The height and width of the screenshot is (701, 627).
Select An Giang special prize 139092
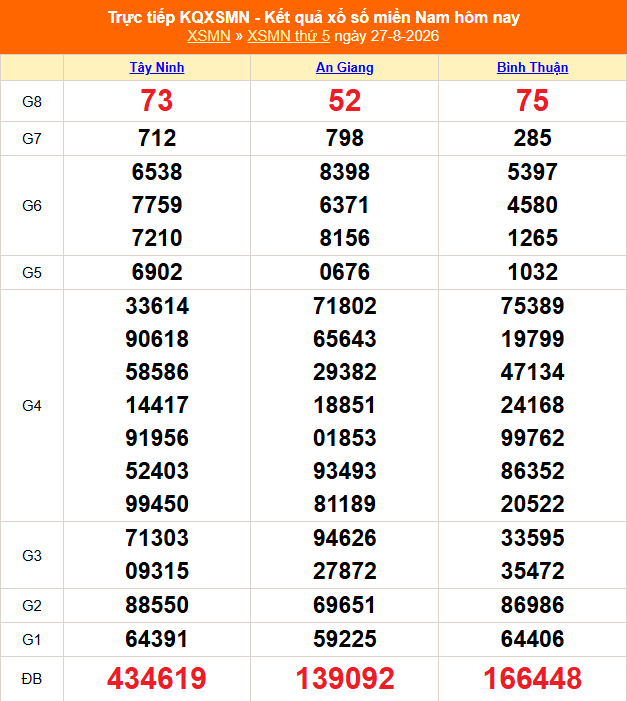344,679
